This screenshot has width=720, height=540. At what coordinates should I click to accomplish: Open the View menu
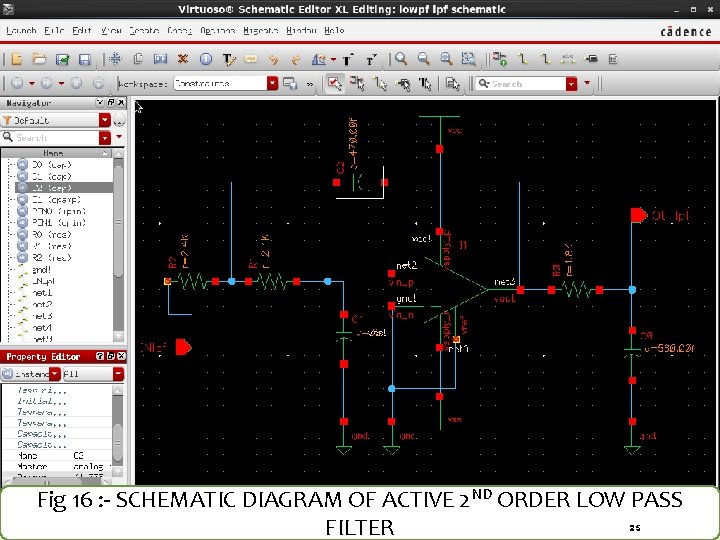111,31
